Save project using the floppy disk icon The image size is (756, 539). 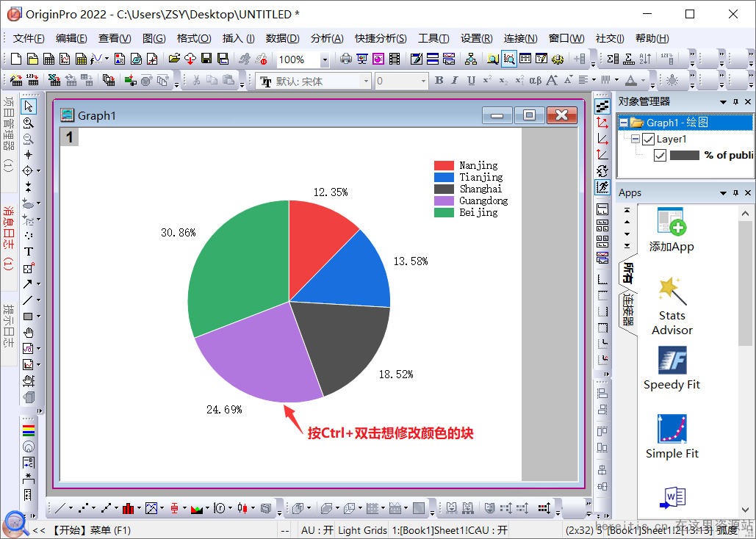click(x=206, y=59)
